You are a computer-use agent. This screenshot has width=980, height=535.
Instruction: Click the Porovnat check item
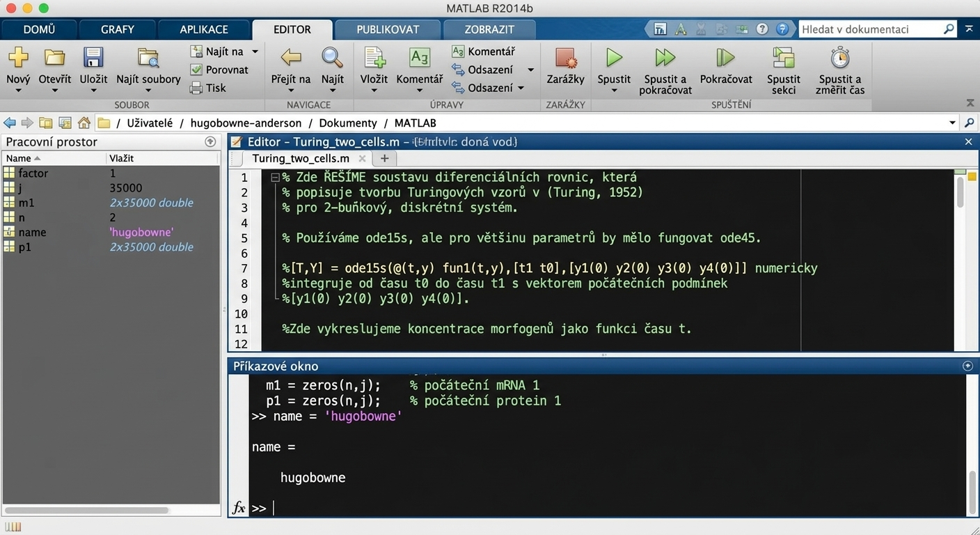pyautogui.click(x=219, y=70)
